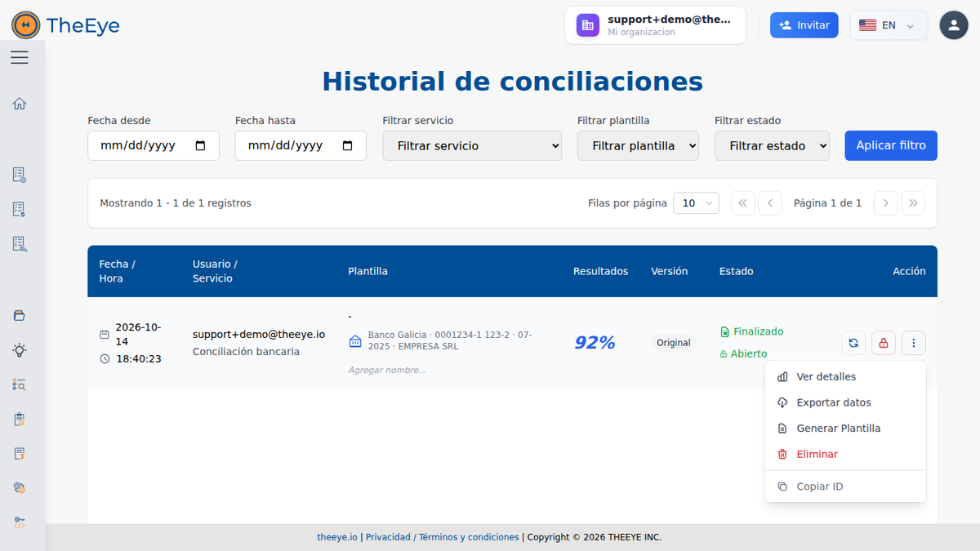Click the red lock icon button
Screen dimensions: 980x551
(884, 344)
